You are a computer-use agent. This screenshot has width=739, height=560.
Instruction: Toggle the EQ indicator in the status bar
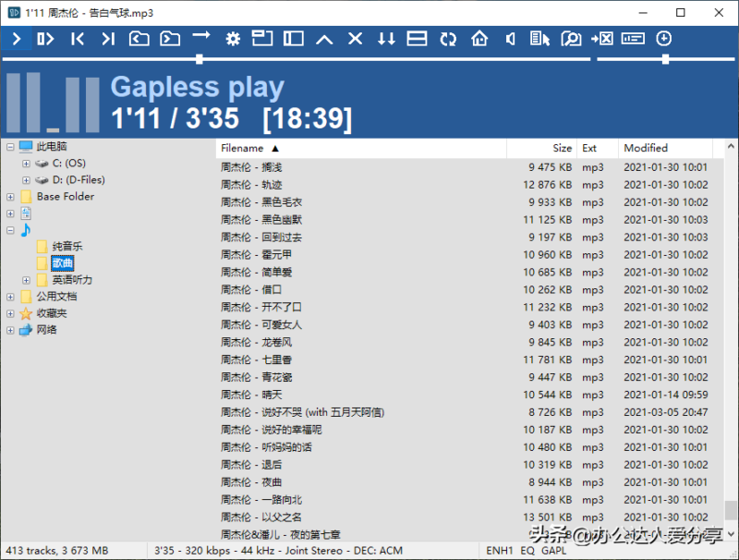(x=527, y=550)
